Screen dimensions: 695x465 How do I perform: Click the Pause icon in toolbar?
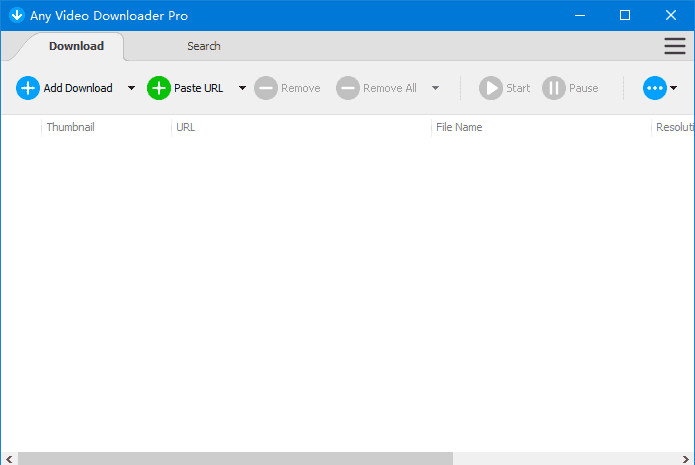tap(554, 88)
